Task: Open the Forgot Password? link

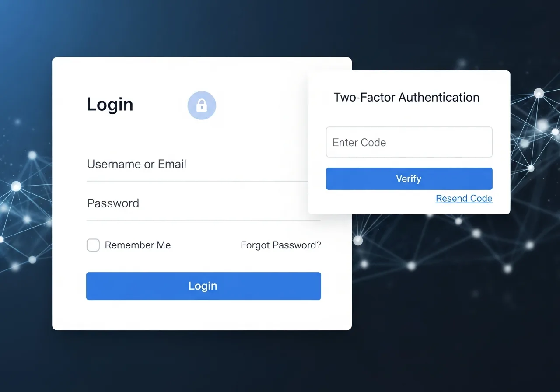Action: 281,245
